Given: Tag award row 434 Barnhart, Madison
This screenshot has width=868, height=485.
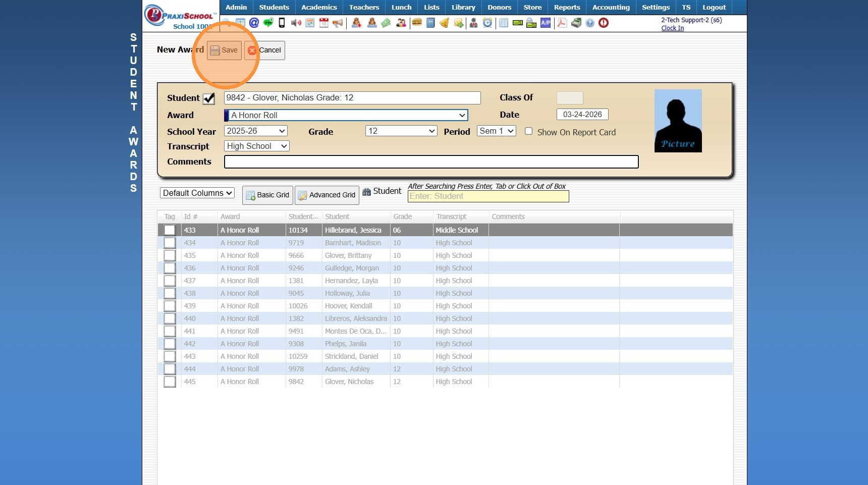Looking at the screenshot, I should pos(170,243).
